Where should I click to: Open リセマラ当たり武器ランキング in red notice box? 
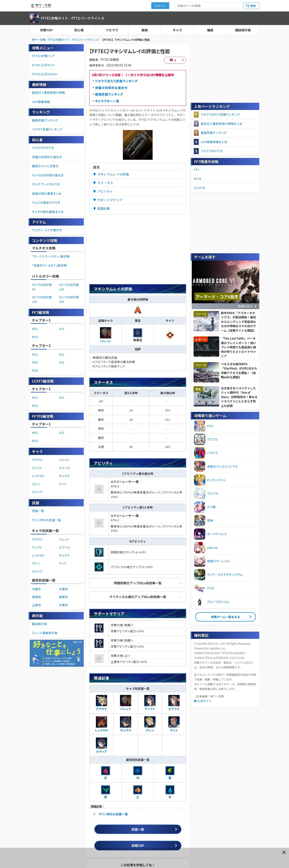pos(116,81)
